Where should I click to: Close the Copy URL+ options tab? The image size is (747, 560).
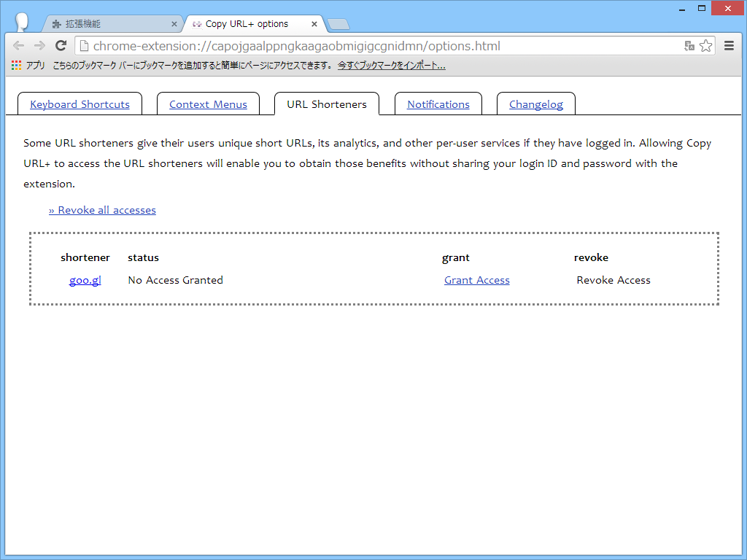(x=314, y=24)
